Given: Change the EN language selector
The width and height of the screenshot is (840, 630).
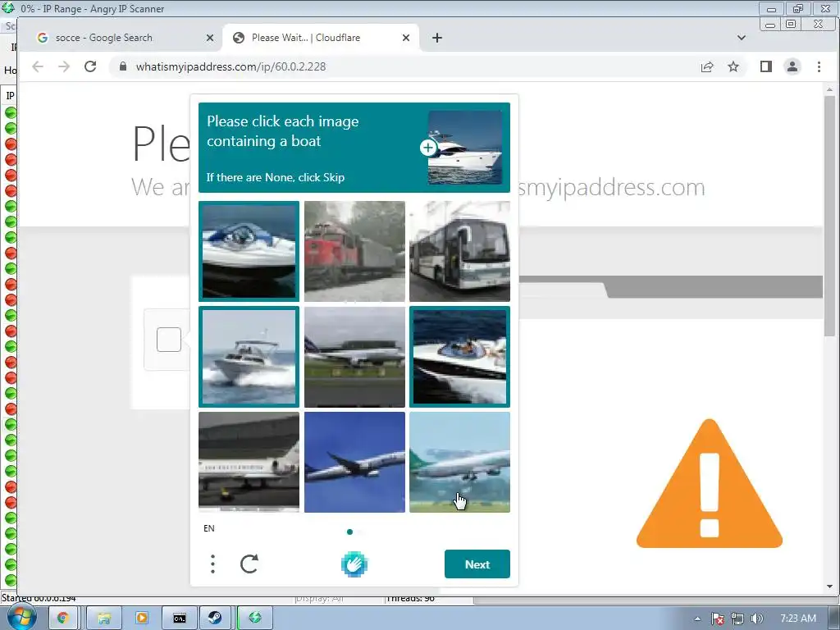Looking at the screenshot, I should [209, 529].
